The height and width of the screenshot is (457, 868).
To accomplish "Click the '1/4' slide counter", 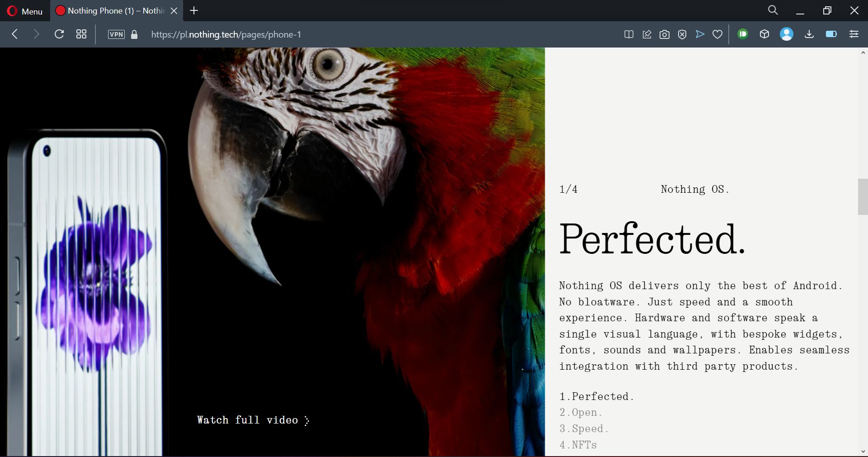I will coord(568,189).
